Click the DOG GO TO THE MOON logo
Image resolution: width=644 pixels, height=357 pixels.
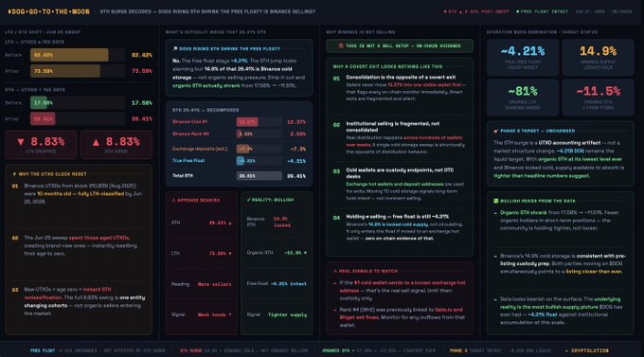tap(48, 11)
